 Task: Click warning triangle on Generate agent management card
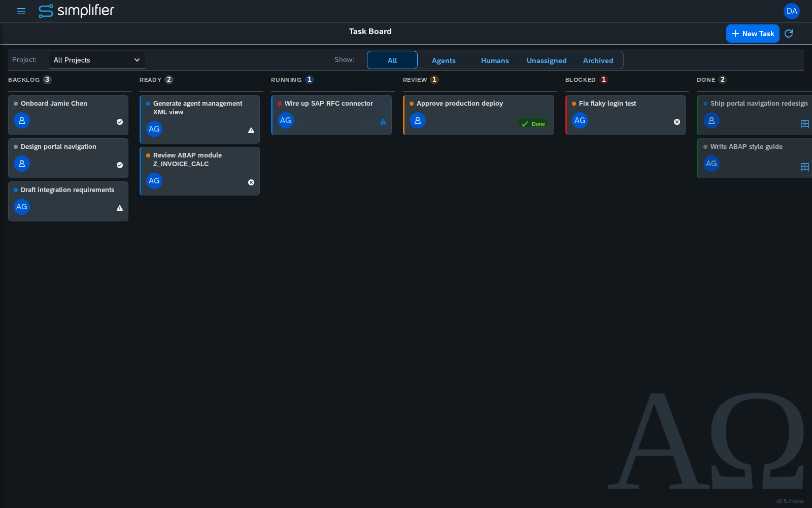[x=251, y=131]
